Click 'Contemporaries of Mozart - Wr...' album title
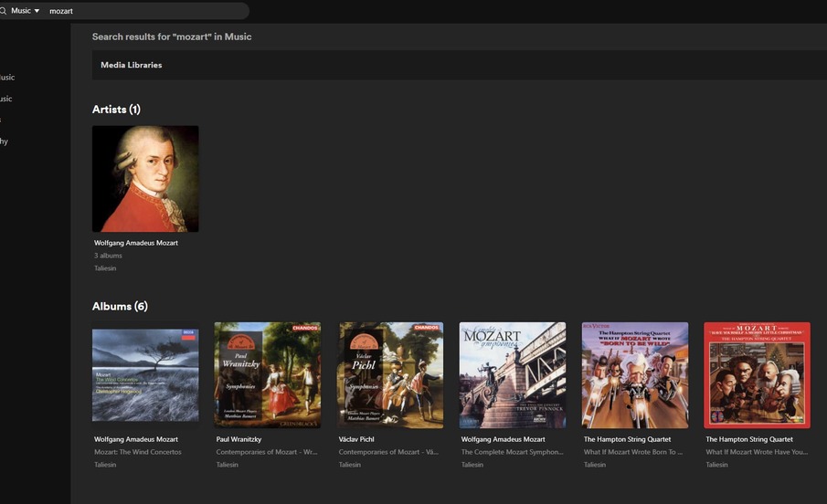827x504 pixels. click(267, 452)
